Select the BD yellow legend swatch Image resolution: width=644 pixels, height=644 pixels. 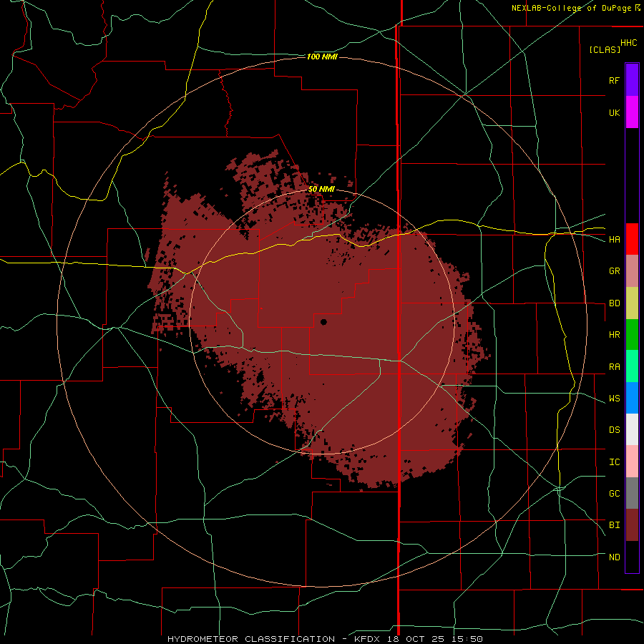tap(632, 303)
